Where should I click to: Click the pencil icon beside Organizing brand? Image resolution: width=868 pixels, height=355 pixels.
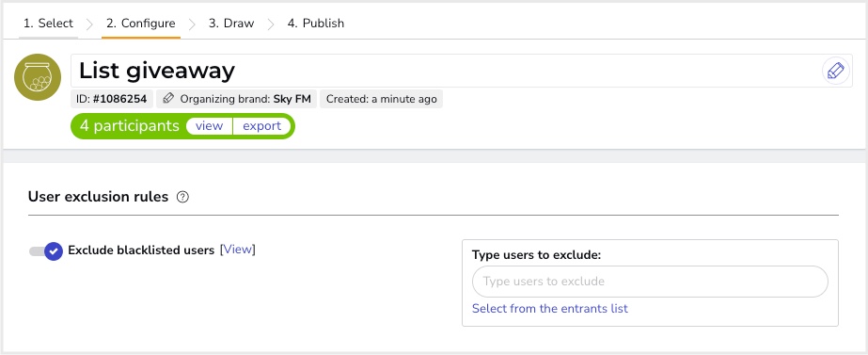pyautogui.click(x=169, y=99)
